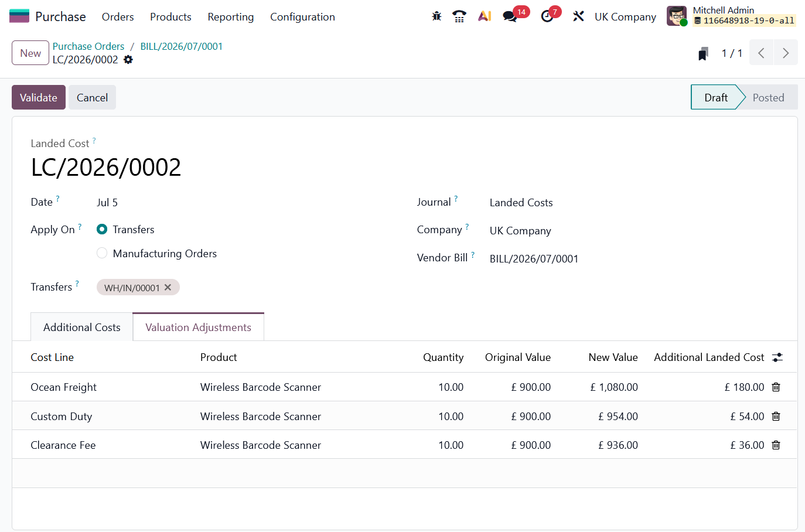Delete the Ocean Freight adjustment row
This screenshot has height=532, width=805.
(776, 387)
